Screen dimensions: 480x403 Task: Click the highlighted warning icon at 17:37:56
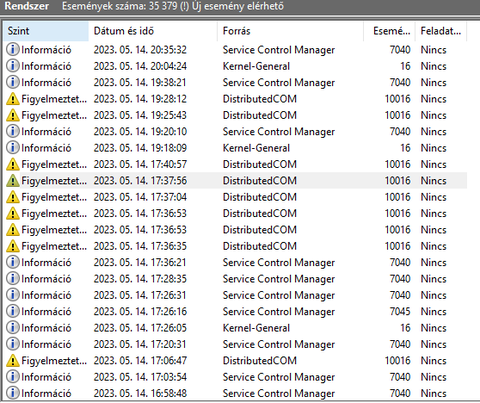[13, 181]
